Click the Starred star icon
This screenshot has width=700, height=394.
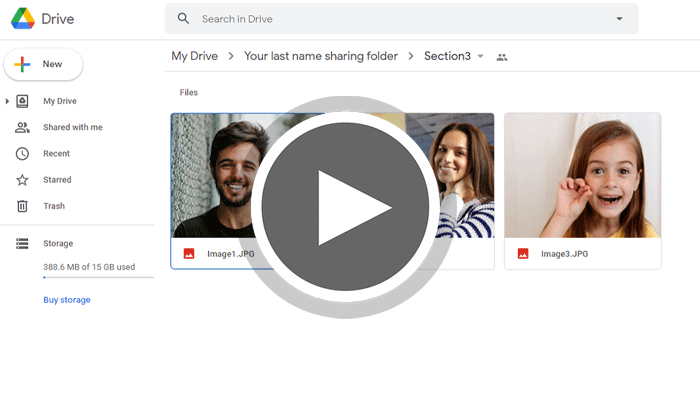[x=22, y=180]
